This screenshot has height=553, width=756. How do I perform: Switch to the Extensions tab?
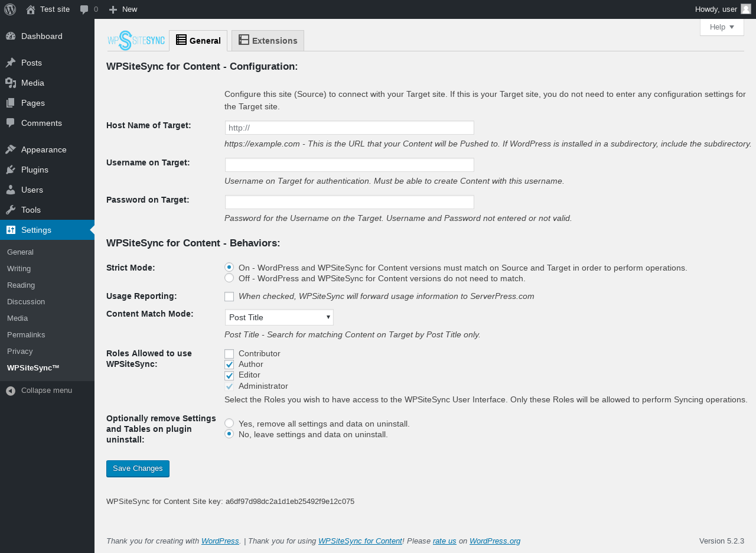pyautogui.click(x=268, y=40)
